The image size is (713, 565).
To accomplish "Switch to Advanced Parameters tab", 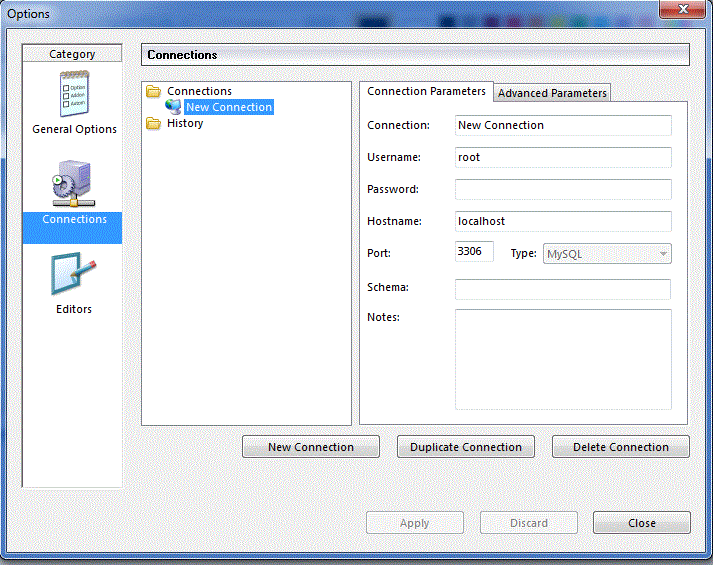I will [x=552, y=93].
